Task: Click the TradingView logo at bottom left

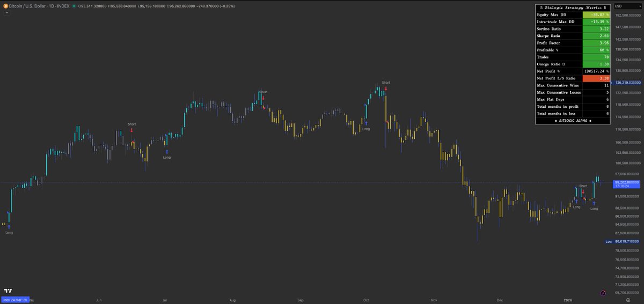Action: pyautogui.click(x=8, y=290)
